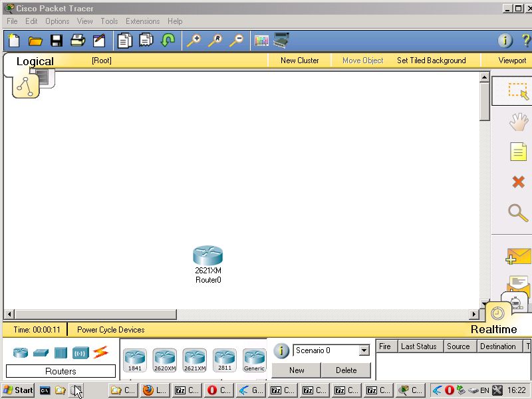532x399 pixels.
Task: Click Power Cycle Devices
Action: coord(110,329)
